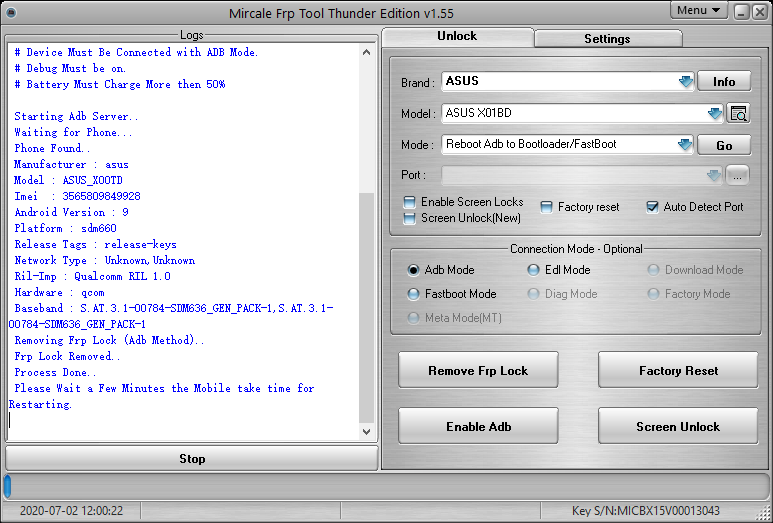Click the Factory Reset button
Image resolution: width=773 pixels, height=523 pixels.
pyautogui.click(x=678, y=371)
